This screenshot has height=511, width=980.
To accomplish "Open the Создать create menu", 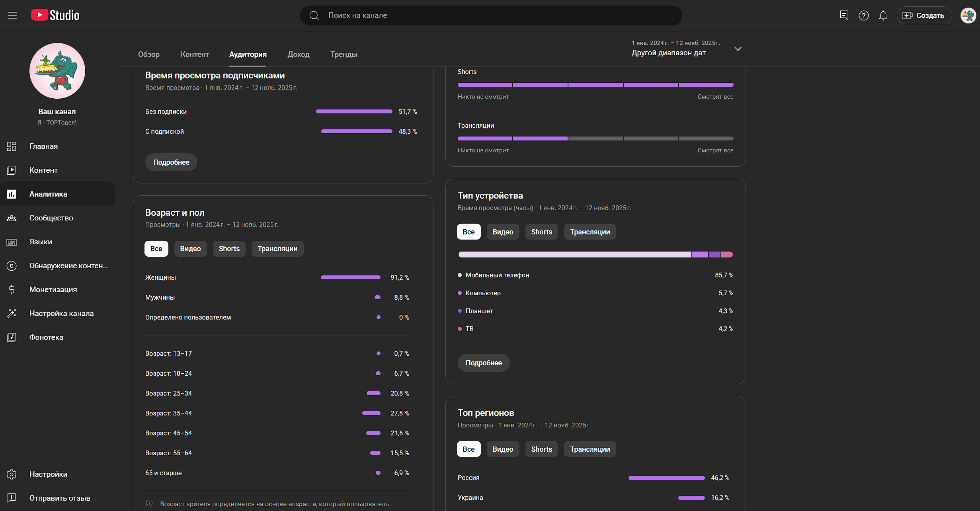I will (x=923, y=16).
